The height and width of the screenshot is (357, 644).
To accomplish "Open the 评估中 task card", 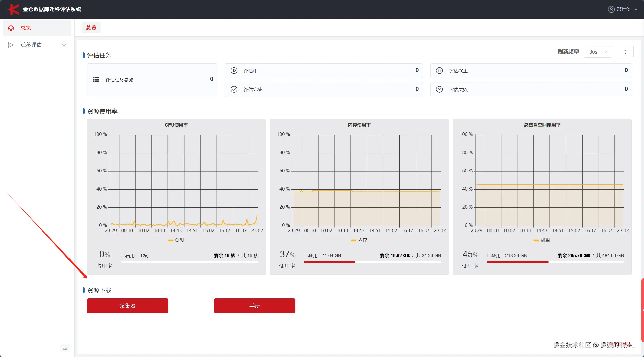I will pos(324,71).
